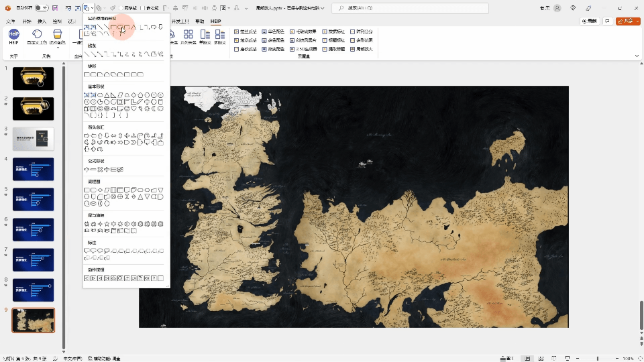Select the Donut shape
Viewport: 644px width, 362px height.
click(x=100, y=109)
